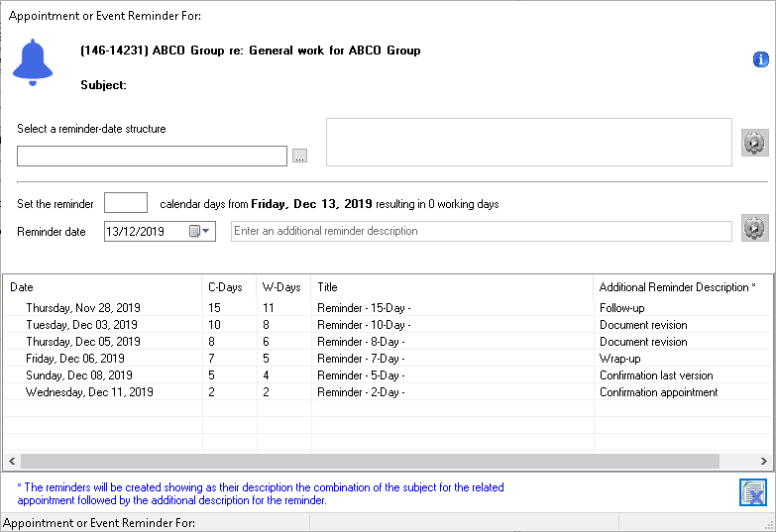Image resolution: width=776 pixels, height=532 pixels.
Task: Open the browse ellipsis button for structure
Action: coord(299,156)
